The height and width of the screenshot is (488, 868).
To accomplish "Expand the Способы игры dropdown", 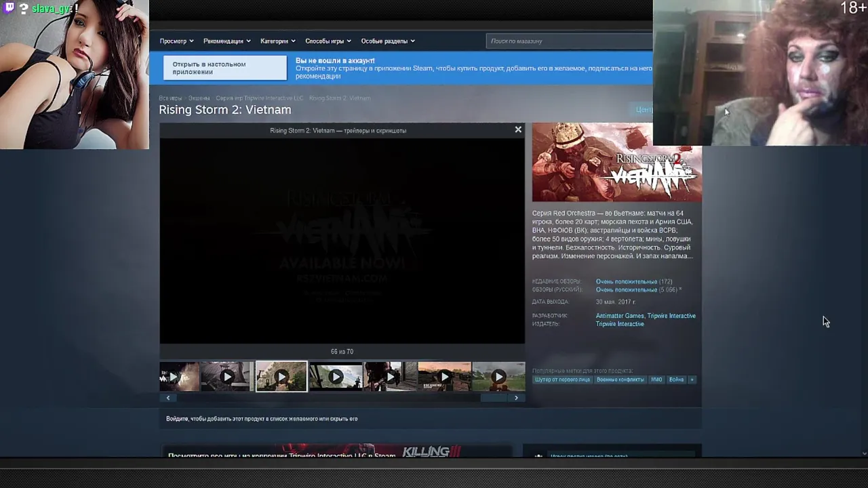I will click(328, 41).
